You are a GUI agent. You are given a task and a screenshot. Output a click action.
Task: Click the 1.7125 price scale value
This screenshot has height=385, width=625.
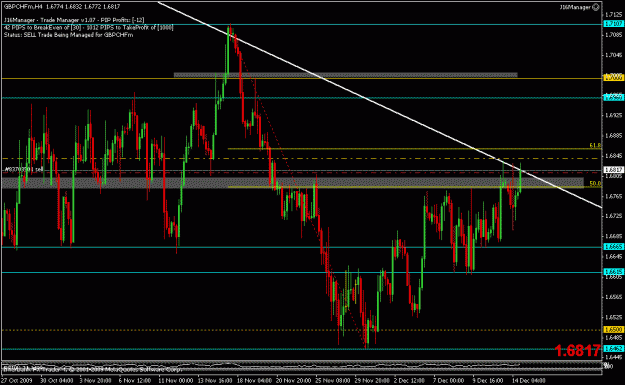613,15
